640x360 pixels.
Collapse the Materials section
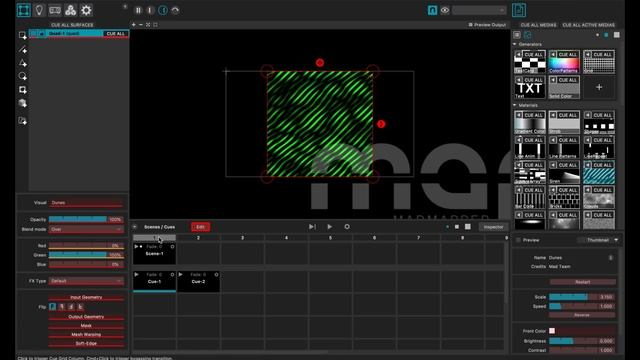click(x=515, y=105)
